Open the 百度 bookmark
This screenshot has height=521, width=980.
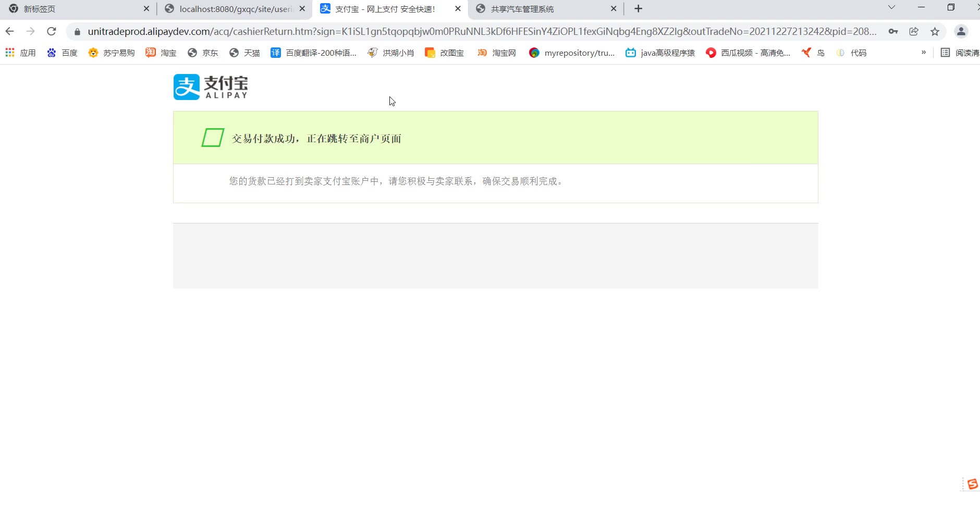coord(62,53)
